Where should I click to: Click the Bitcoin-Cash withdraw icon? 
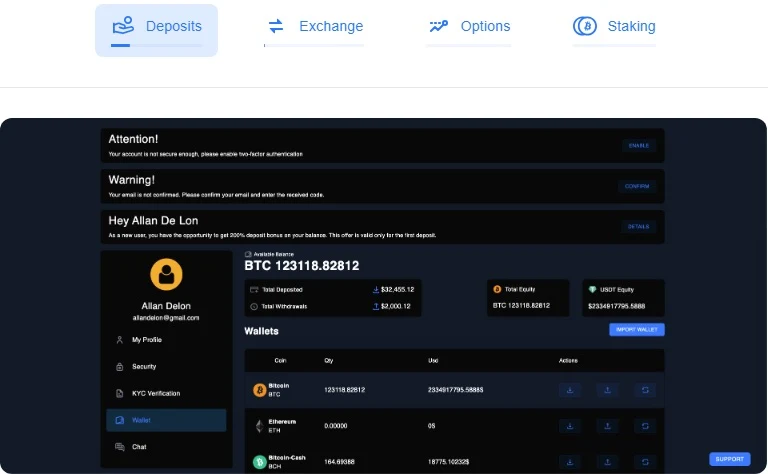click(x=607, y=462)
